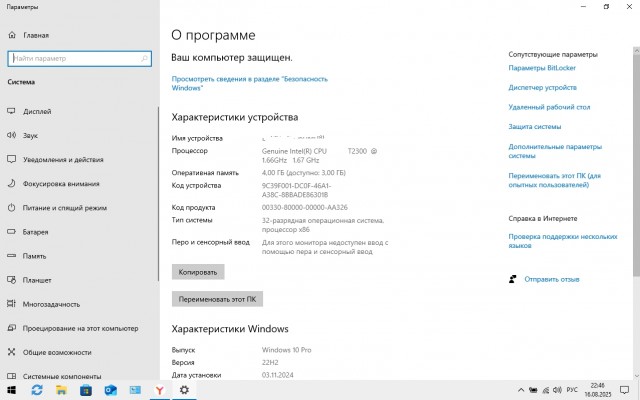Open Microsoft Store from taskbar
The width and height of the screenshot is (640, 400).
click(86, 390)
